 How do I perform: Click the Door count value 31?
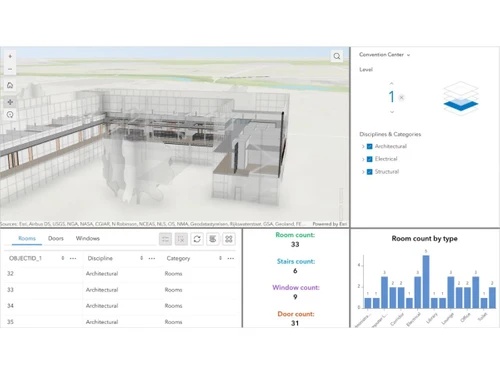[x=295, y=323]
